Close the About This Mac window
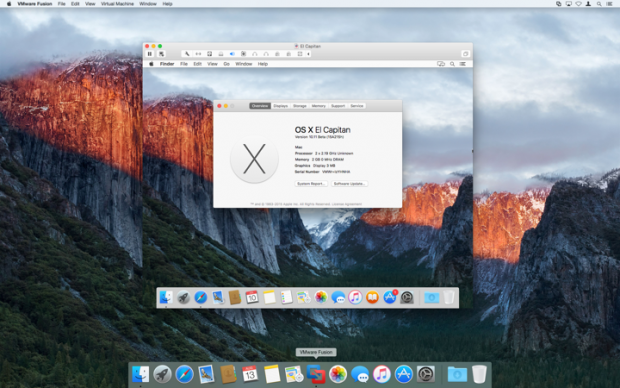The height and width of the screenshot is (388, 620). click(x=219, y=106)
